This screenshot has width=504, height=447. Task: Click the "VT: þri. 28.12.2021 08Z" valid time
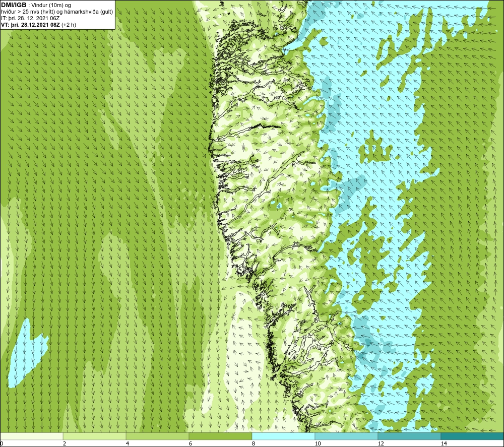pos(30,25)
